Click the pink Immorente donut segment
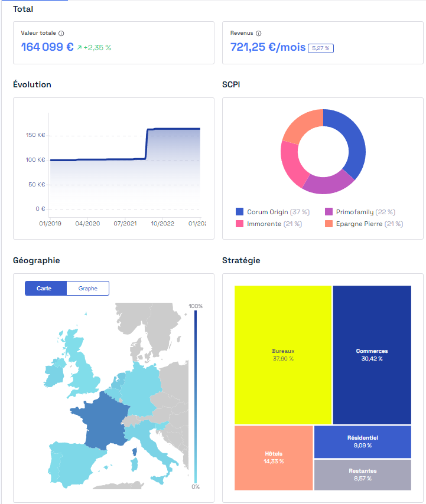Viewport: 426px width, 504px height. click(x=290, y=164)
